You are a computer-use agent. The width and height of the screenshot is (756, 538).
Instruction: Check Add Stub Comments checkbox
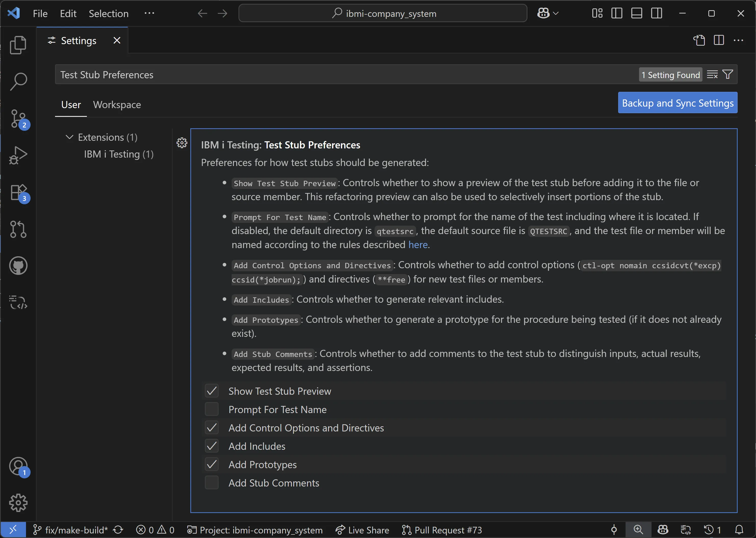pyautogui.click(x=211, y=483)
